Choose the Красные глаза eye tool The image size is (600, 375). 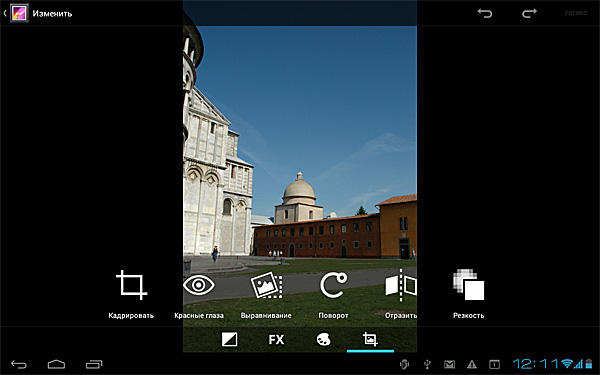pyautogui.click(x=199, y=294)
